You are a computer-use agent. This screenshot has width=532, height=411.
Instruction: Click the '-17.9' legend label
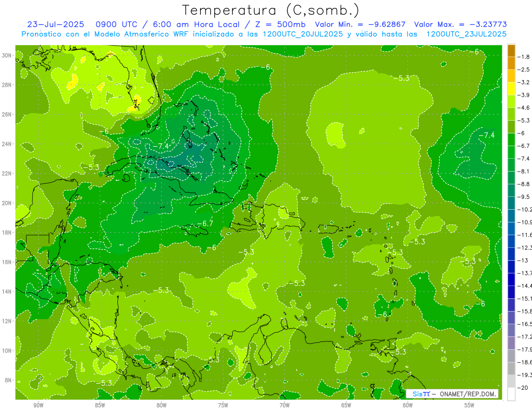tap(525, 349)
